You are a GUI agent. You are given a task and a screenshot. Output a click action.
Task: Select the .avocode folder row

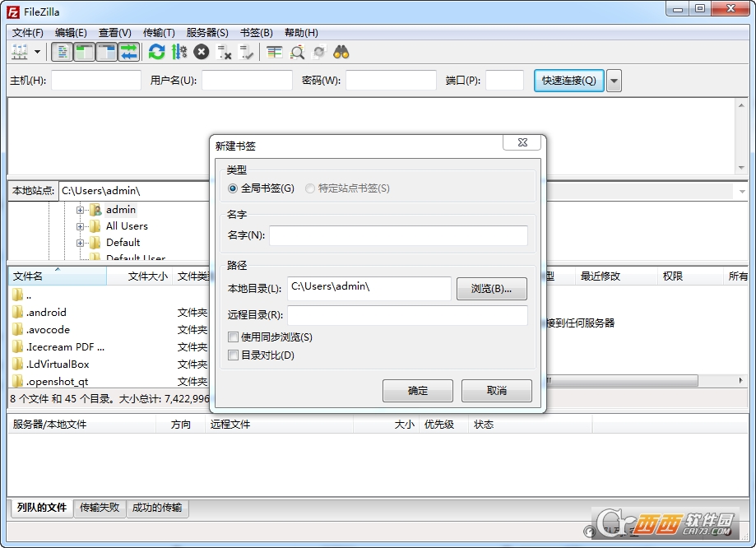click(109, 329)
